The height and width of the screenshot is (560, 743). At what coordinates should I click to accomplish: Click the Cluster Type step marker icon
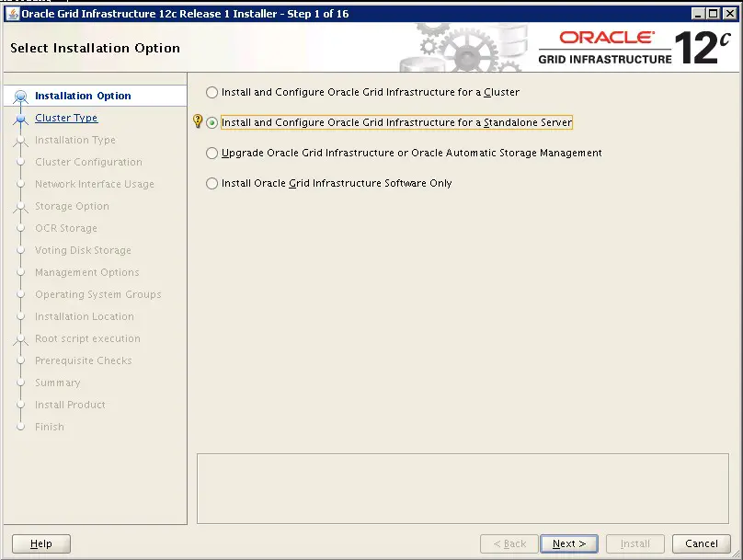(20, 119)
